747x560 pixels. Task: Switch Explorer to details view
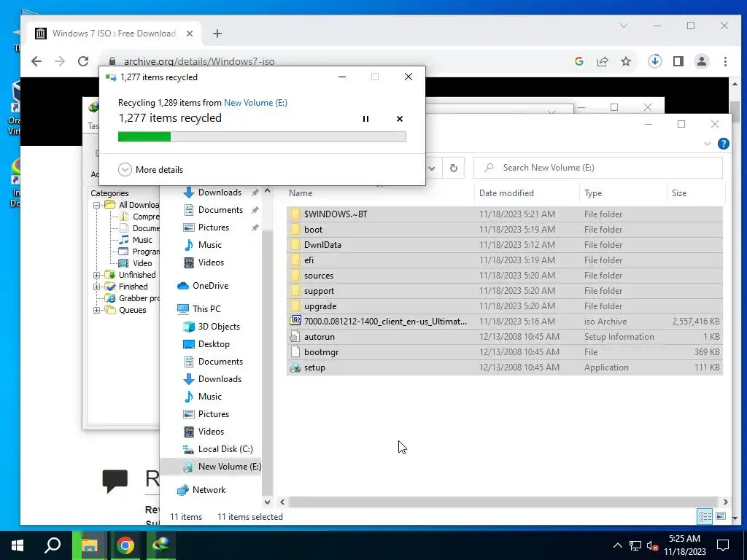pos(705,517)
